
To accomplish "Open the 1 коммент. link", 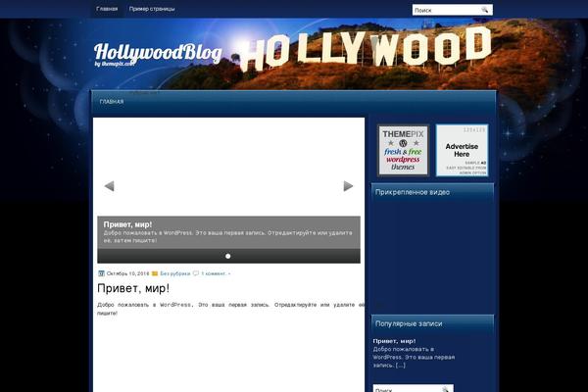I will (216, 273).
